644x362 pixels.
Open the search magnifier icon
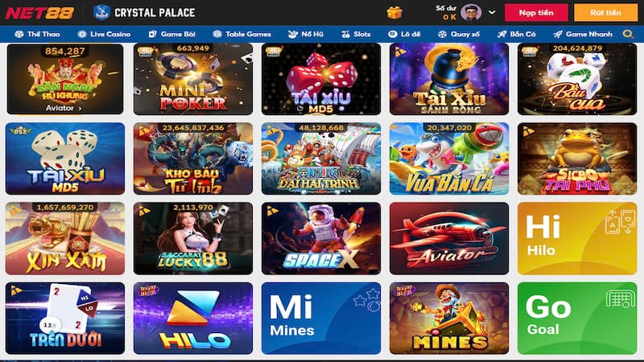click(x=628, y=34)
